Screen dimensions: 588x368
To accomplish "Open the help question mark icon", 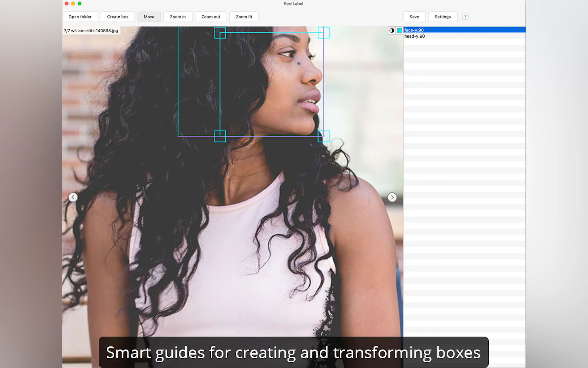I will [x=465, y=16].
